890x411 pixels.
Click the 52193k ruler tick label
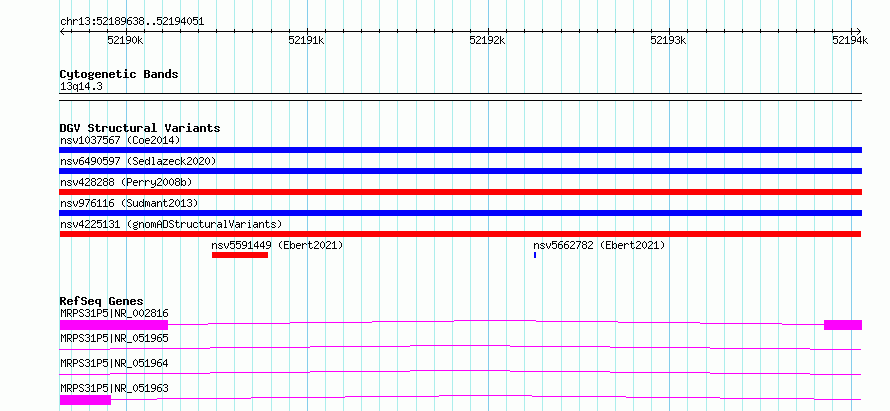pos(669,40)
